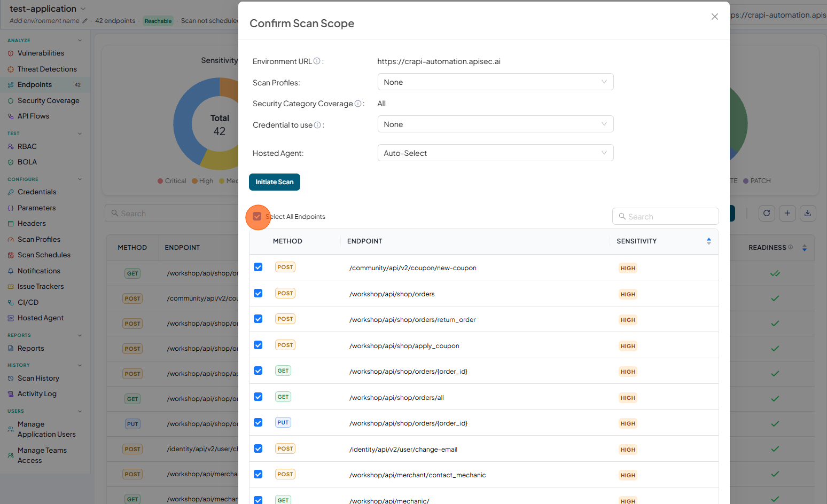Click the High legend item
827x504 pixels.
click(202, 181)
